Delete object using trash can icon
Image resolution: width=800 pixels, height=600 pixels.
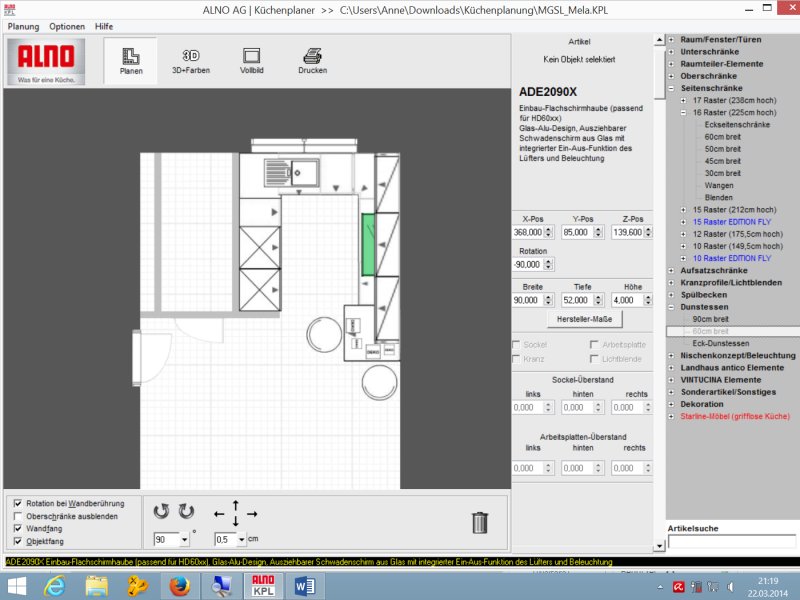tap(480, 522)
